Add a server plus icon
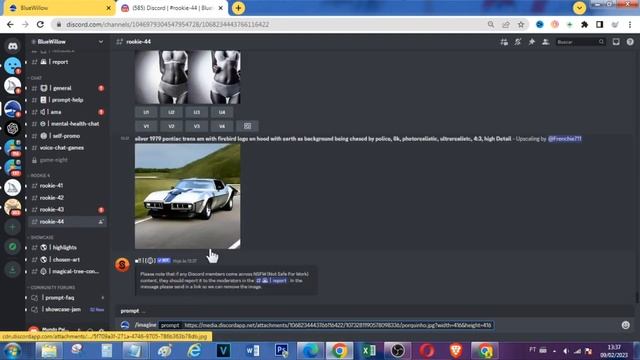Viewport: 640px width, 360px height. coord(12,227)
